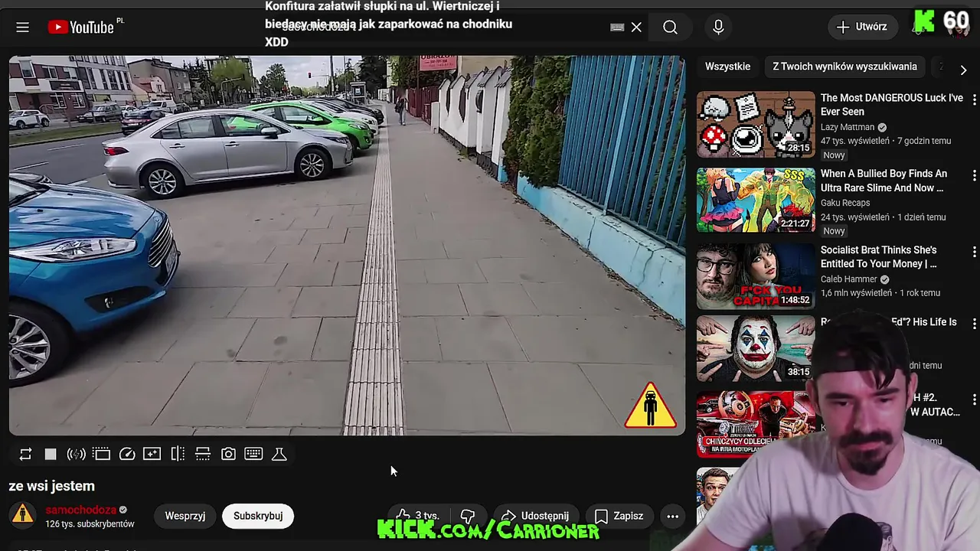Open menu for Bullied Boy video
The image size is (980, 551).
coord(974,175)
